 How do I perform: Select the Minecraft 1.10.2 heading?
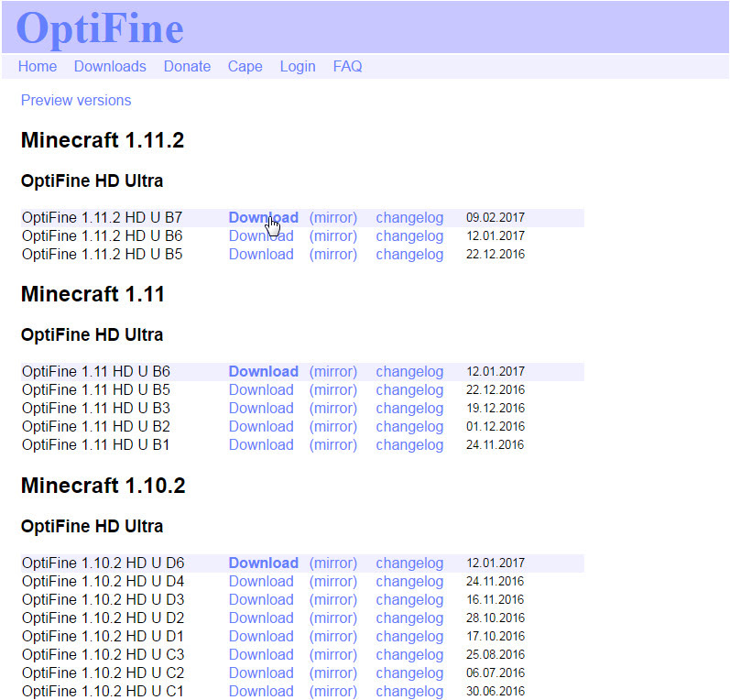pyautogui.click(x=103, y=486)
